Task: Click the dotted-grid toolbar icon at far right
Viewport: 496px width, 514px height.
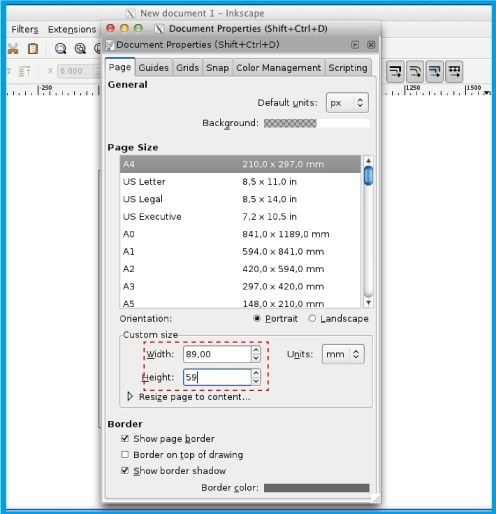Action: point(454,71)
